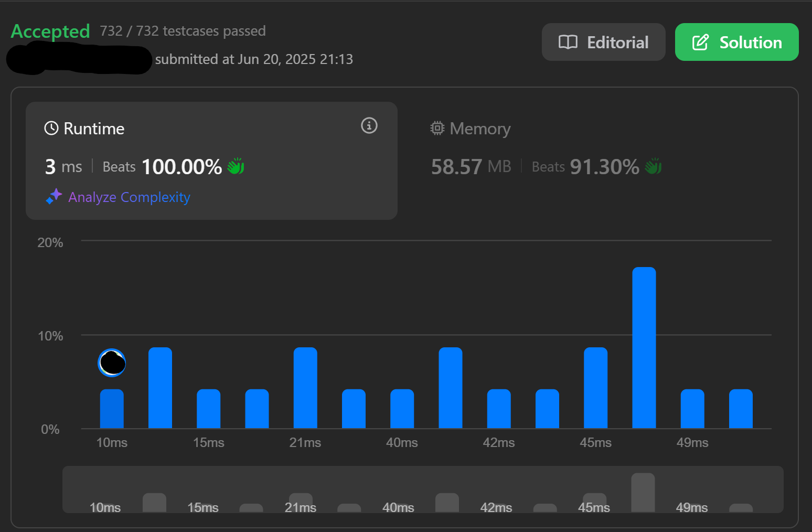Select the chart bar above the 15ms label
This screenshot has height=532, width=812.
pos(209,409)
